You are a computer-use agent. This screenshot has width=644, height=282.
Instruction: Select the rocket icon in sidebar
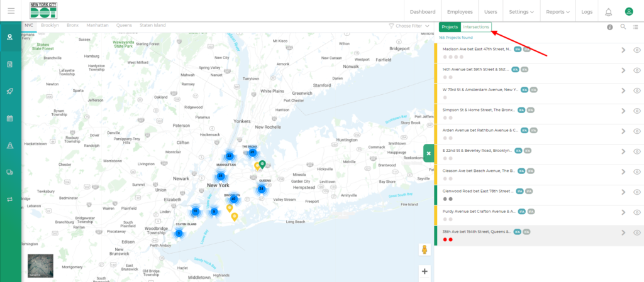10,91
